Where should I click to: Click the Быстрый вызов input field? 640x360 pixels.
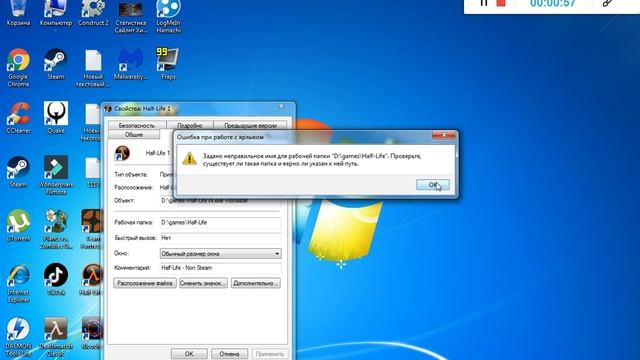point(220,238)
